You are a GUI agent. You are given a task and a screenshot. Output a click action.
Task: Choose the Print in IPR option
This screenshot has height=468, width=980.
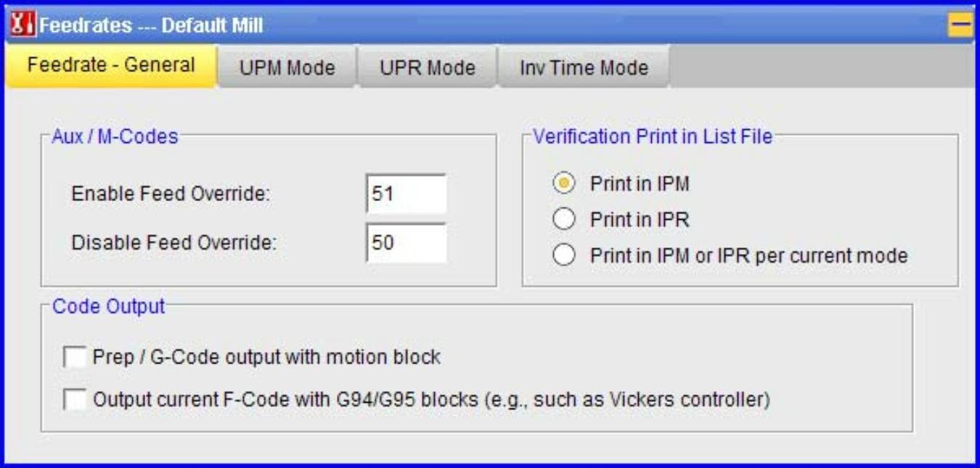(x=564, y=219)
